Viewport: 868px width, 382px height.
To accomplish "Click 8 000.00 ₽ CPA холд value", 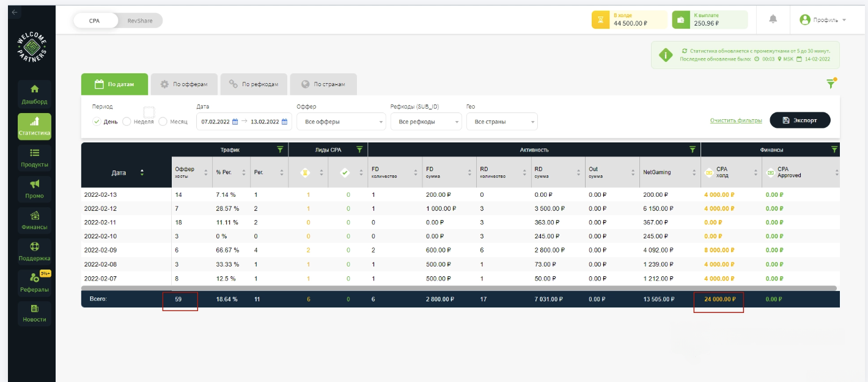I will [719, 251].
